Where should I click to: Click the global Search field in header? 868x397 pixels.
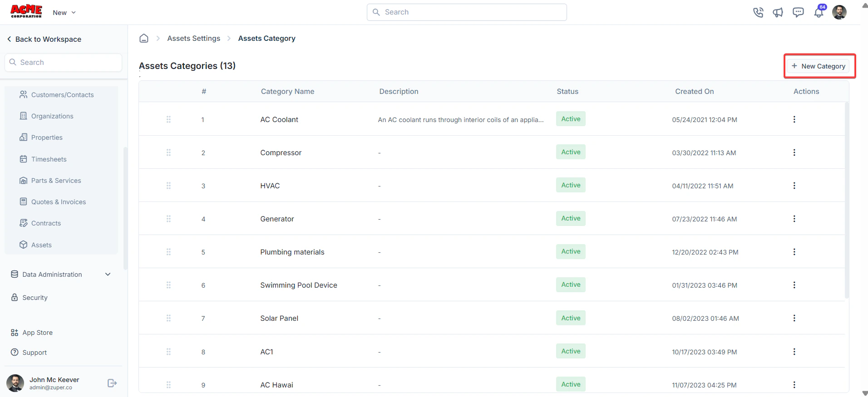[467, 12]
